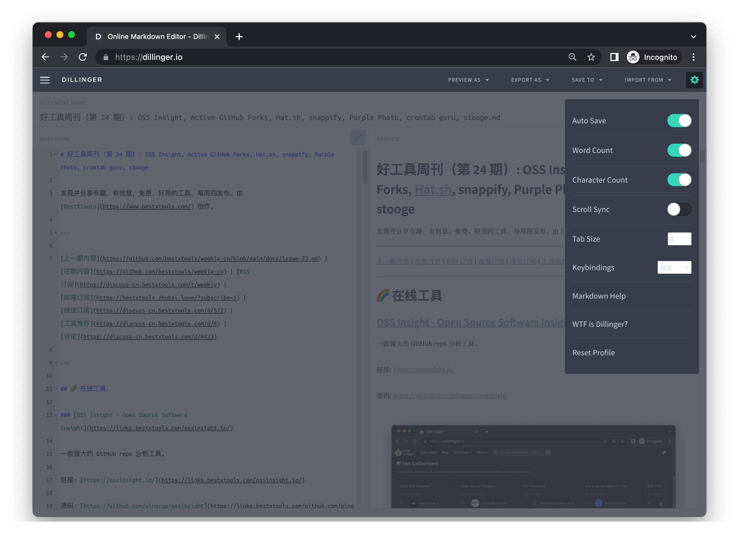Open the Save To menu

click(x=587, y=80)
